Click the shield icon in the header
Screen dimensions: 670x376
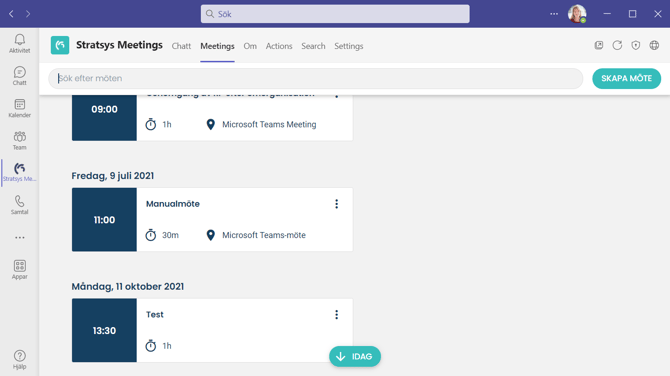(635, 45)
